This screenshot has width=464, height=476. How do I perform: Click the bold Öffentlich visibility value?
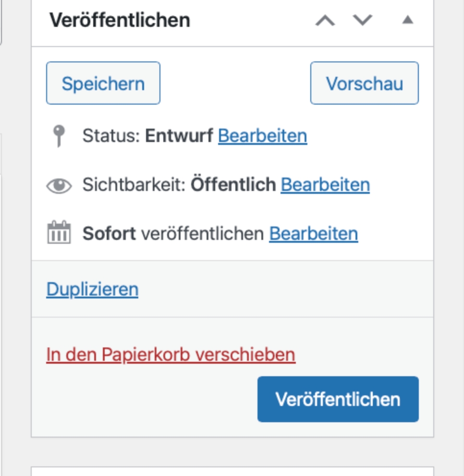point(233,185)
